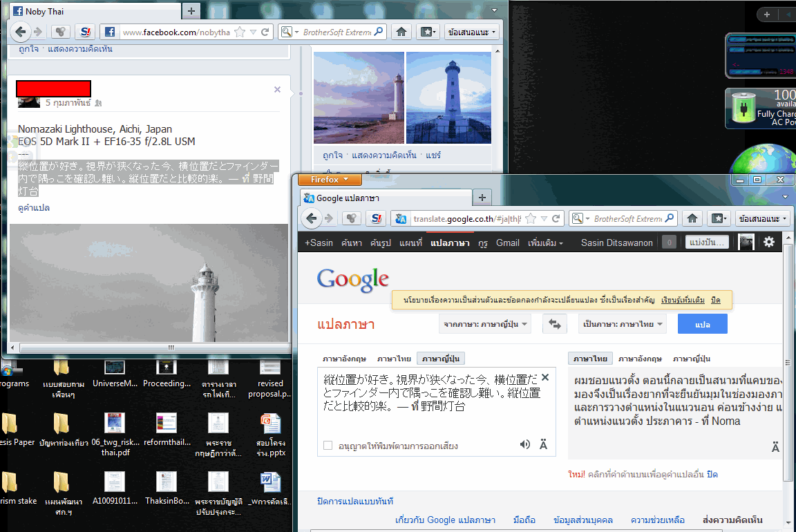Open the orange Firefox menu button
This screenshot has height=532, width=796.
(330, 179)
